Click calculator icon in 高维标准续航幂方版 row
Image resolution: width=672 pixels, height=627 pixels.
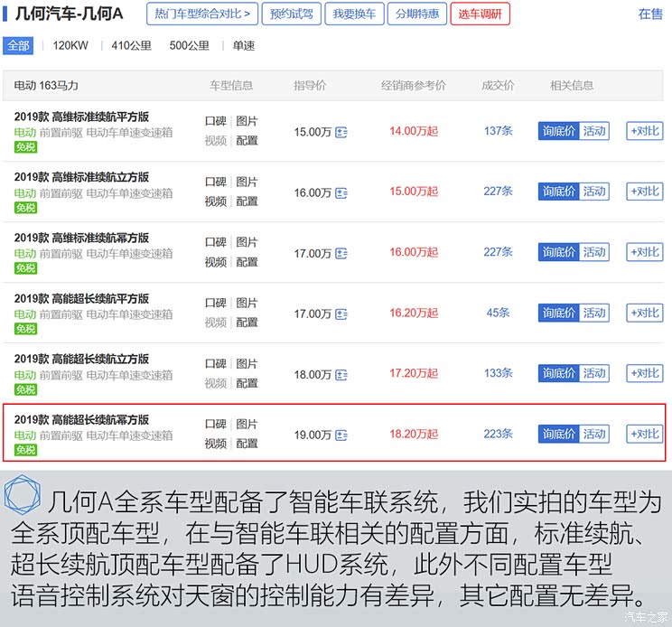tap(341, 254)
